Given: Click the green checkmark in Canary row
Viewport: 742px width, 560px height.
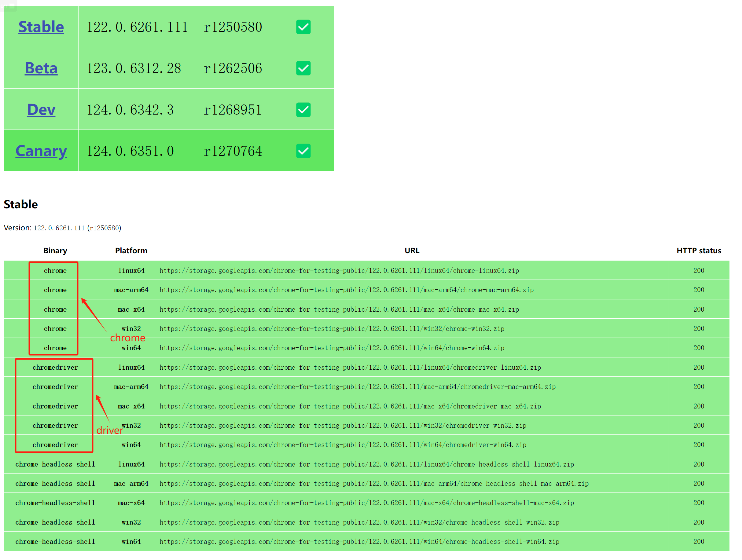Looking at the screenshot, I should pos(303,151).
